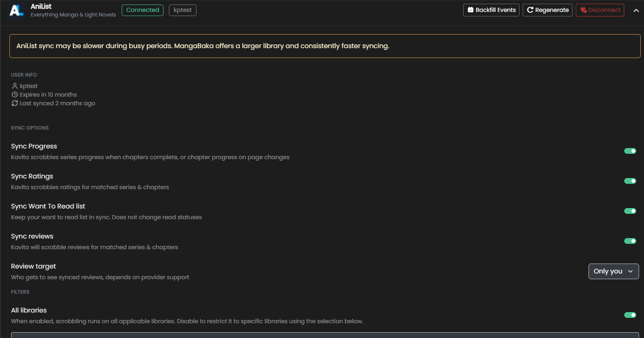Click the Want To Read description text
Screen dimensions: 644x338
tap(106, 217)
